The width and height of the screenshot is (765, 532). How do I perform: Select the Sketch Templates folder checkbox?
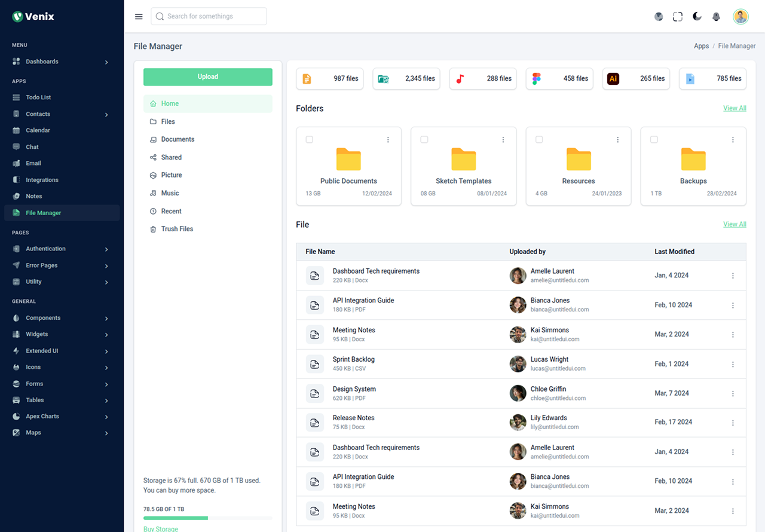(424, 140)
